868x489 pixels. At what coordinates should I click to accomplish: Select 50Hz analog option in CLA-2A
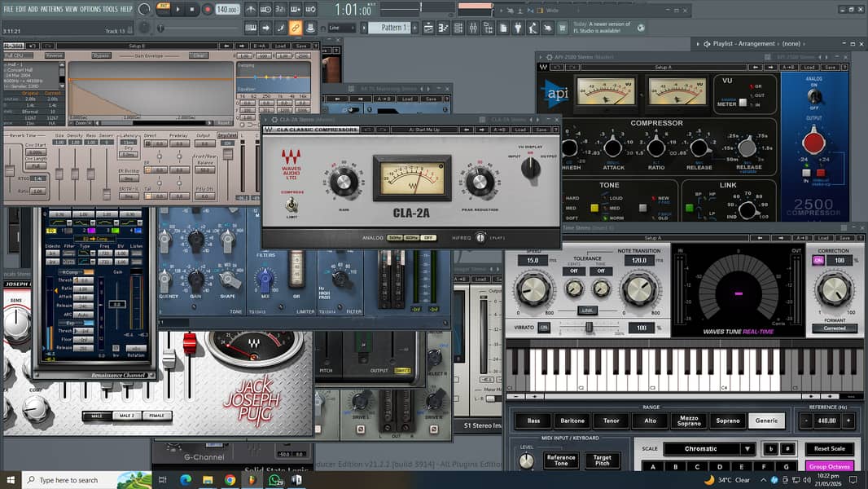click(395, 238)
